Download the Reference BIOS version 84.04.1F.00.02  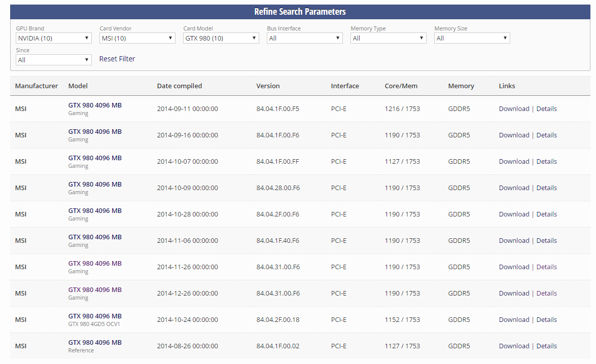click(514, 346)
